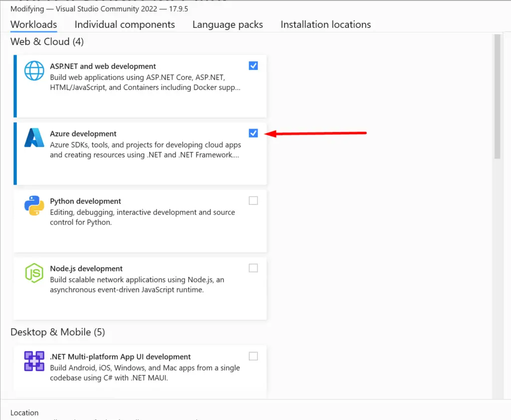Click the Location label at bottom

tap(24, 413)
